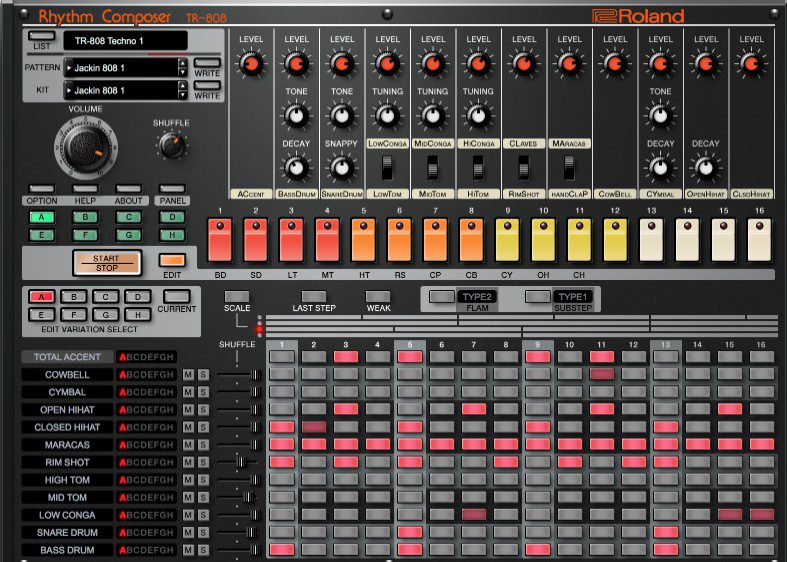Click the Accent LEVEL knob
Screen dimensions: 787x562
(251, 64)
